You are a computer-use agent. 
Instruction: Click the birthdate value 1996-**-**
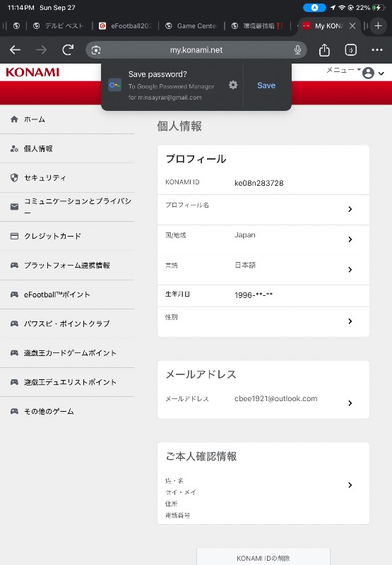click(x=254, y=295)
